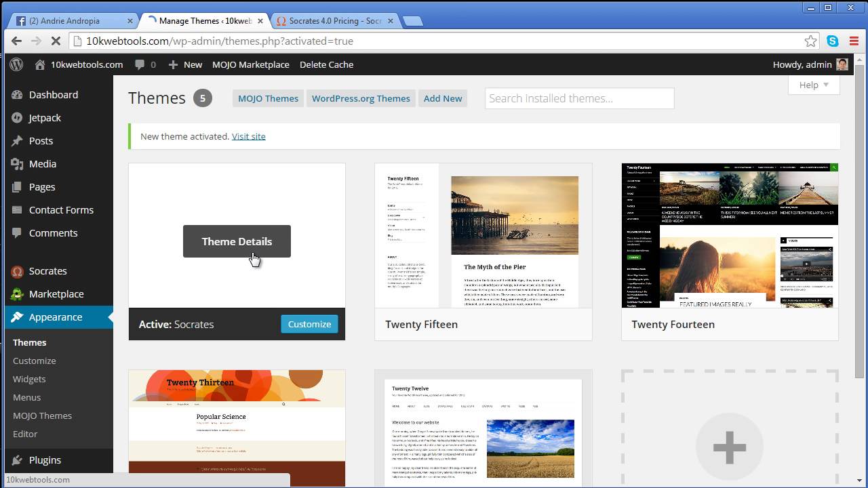Open the Chrome menu hamburger icon
868x488 pixels.
pyautogui.click(x=854, y=41)
